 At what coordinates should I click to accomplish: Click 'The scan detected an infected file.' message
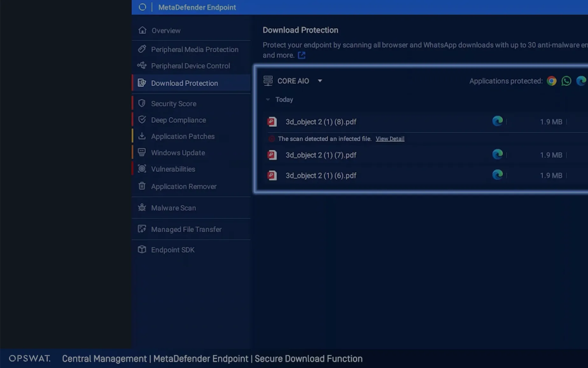tap(325, 139)
